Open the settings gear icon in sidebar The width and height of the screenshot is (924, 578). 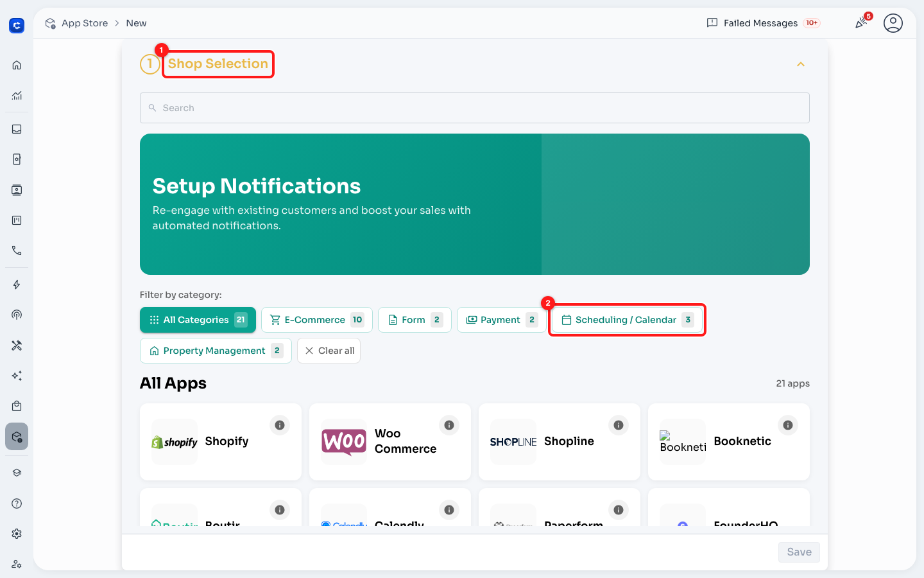(x=17, y=534)
